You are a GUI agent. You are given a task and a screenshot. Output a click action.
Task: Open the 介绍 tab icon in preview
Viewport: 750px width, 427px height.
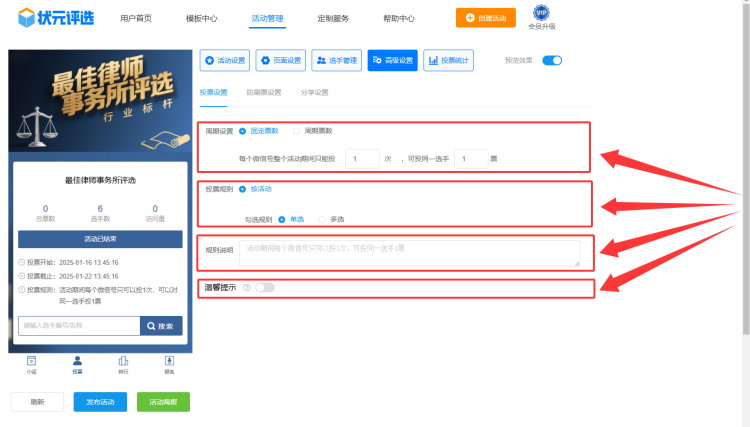tap(32, 363)
